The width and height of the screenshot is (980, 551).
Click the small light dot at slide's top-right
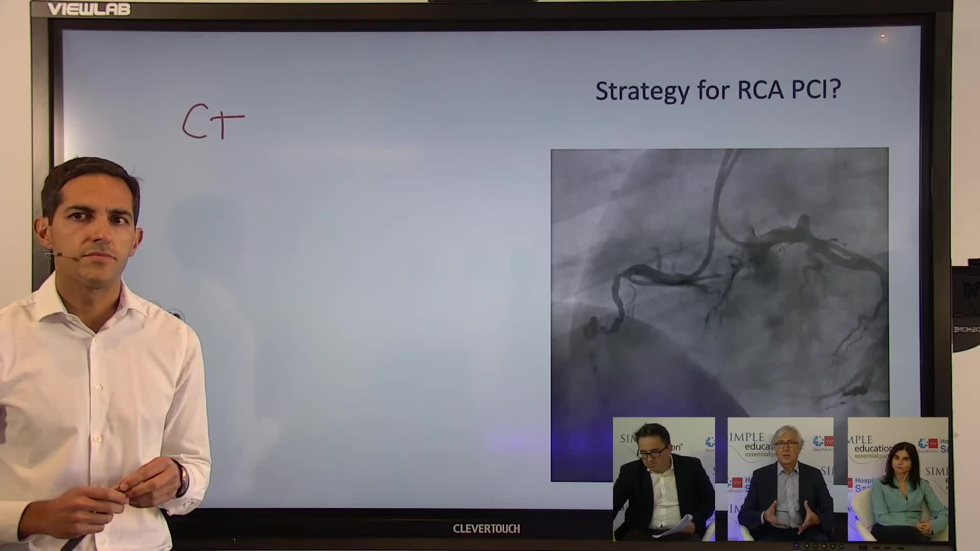pyautogui.click(x=883, y=36)
